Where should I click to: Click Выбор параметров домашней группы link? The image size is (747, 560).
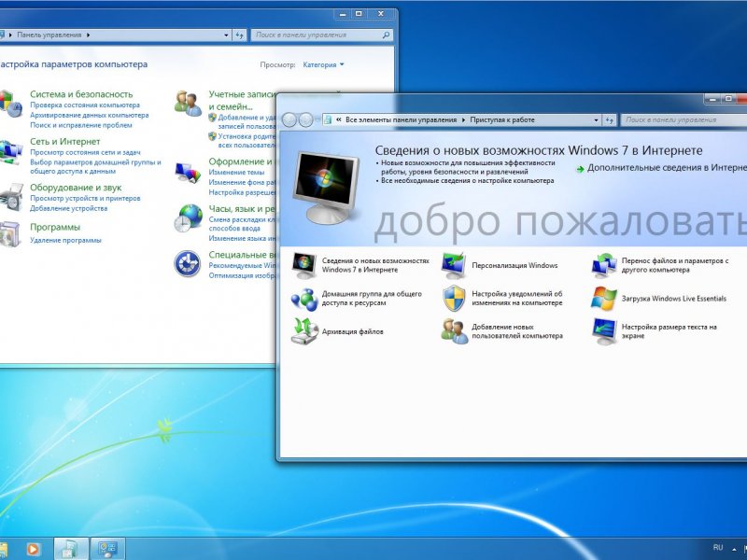click(x=95, y=167)
